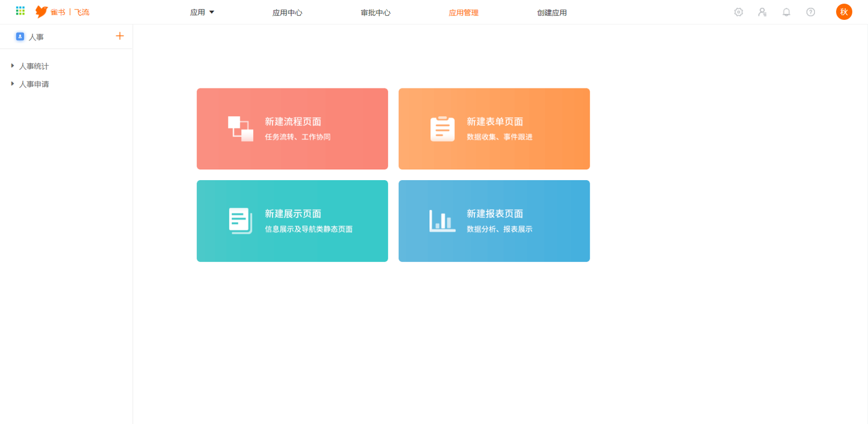
Task: Click the overlapping squares flow icon
Action: tap(241, 129)
